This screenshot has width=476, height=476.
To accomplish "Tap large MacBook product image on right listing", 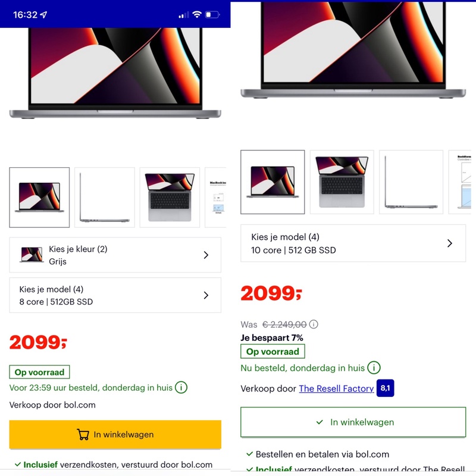I will 353,50.
